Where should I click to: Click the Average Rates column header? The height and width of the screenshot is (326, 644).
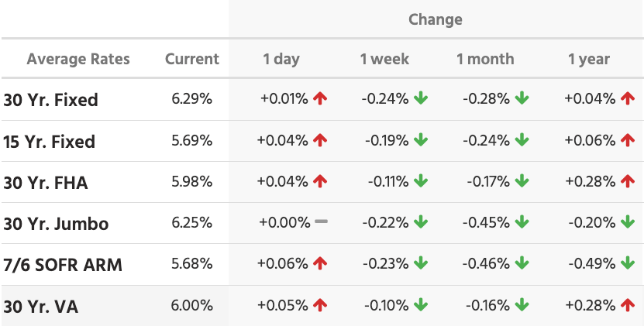pyautogui.click(x=78, y=59)
